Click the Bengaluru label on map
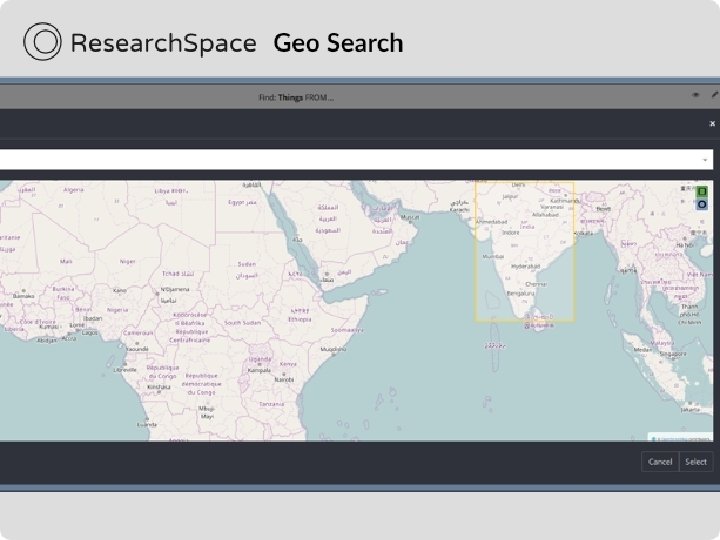Image resolution: width=720 pixels, height=540 pixels. (520, 293)
